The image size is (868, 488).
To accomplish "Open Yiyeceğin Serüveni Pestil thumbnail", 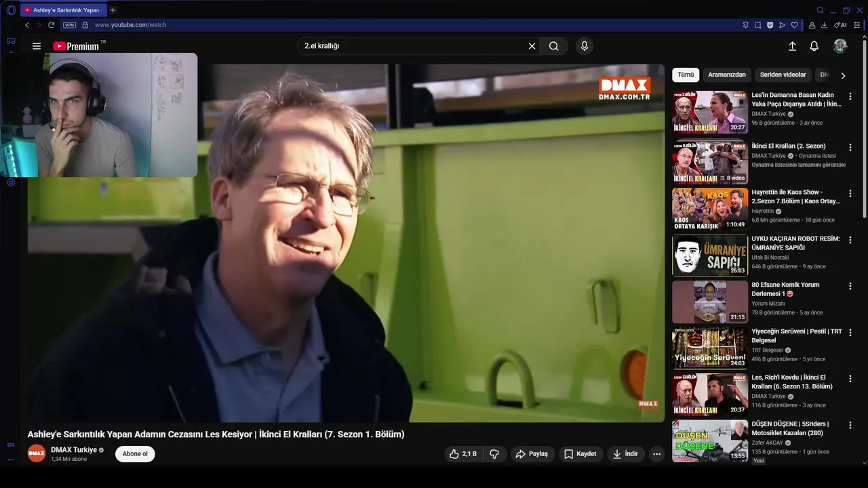I will (710, 348).
